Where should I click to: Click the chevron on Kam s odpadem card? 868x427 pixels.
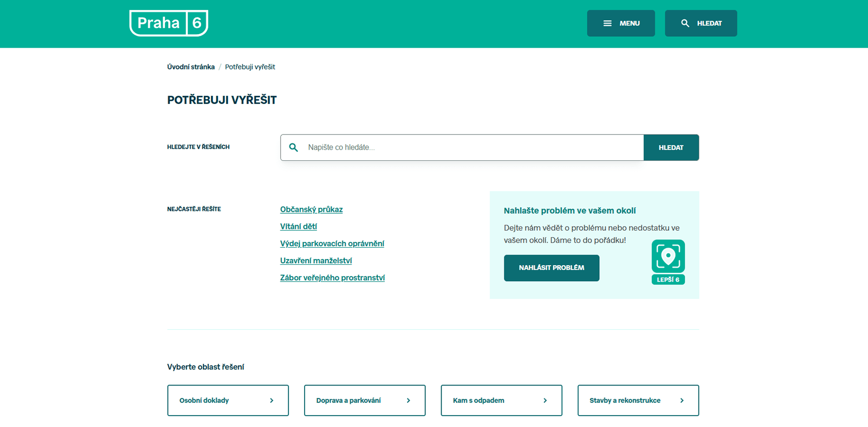[545, 401]
